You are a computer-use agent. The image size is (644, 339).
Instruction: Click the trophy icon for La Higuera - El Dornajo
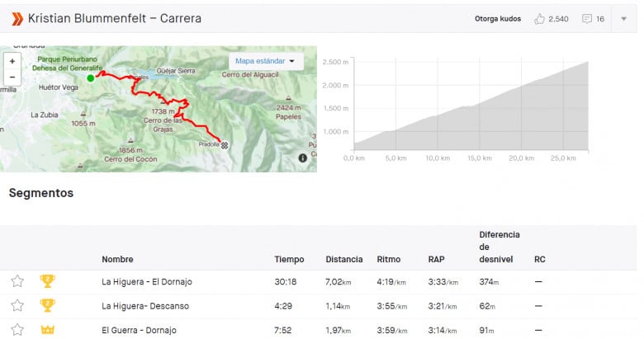[x=47, y=281]
